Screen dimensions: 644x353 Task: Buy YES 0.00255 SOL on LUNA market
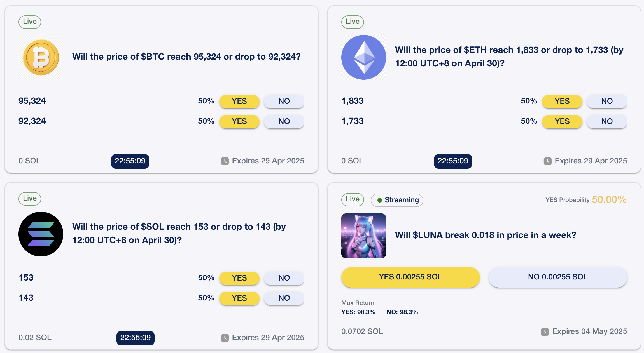410,277
